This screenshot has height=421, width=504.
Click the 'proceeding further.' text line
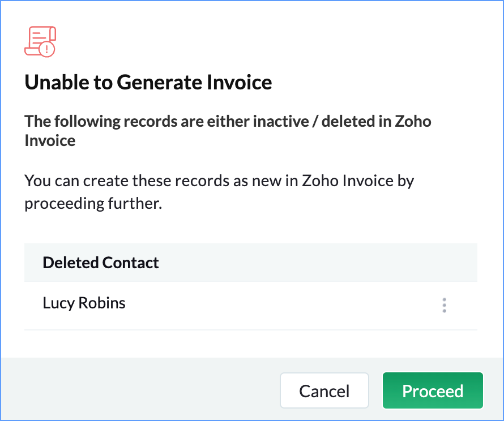93,203
